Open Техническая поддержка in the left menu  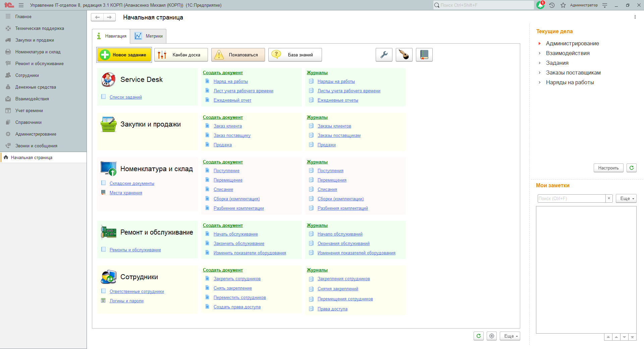tap(40, 29)
